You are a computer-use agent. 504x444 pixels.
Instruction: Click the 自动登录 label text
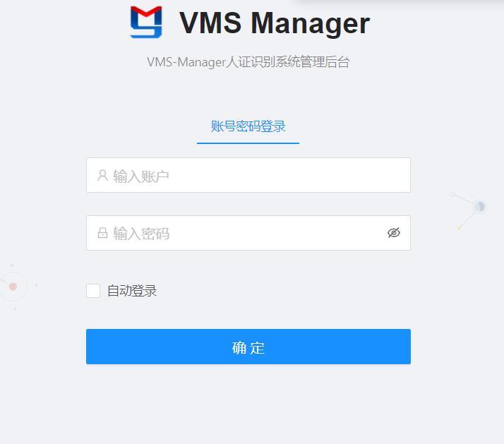click(x=132, y=291)
